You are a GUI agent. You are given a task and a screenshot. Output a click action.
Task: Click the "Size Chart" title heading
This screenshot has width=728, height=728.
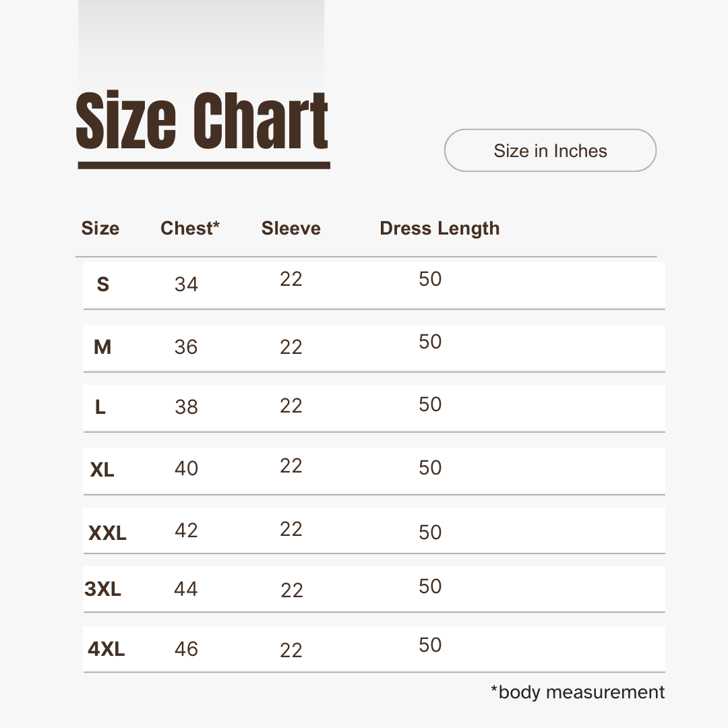[202, 121]
